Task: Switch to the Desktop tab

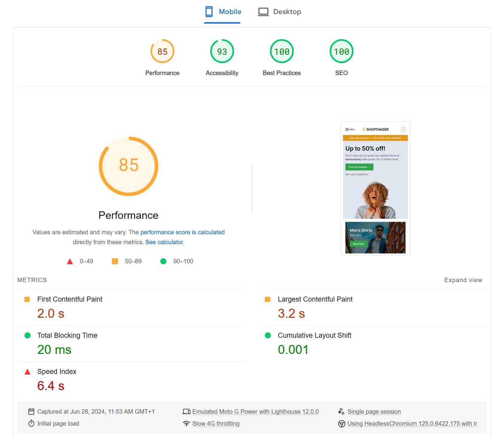Action: [x=279, y=12]
